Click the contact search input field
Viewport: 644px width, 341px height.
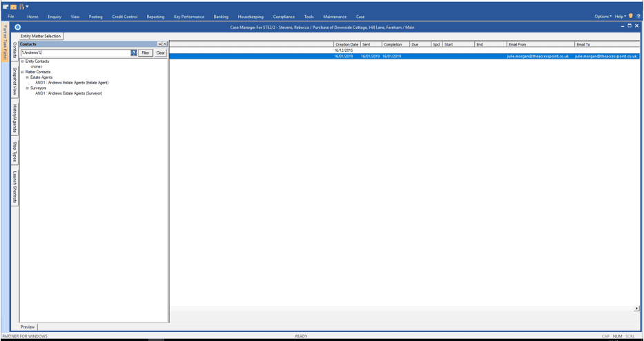tap(75, 52)
